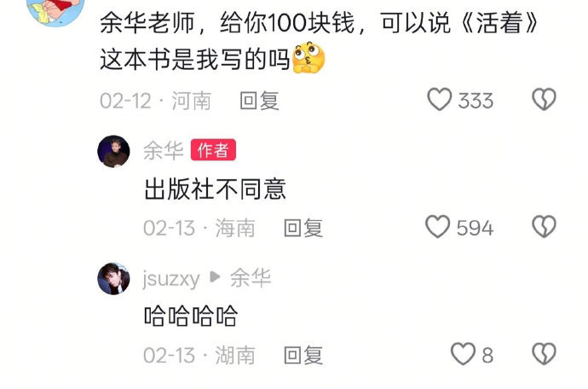Select the 出版社不同意 comment text
Screen dimensions: 588x389
click(x=215, y=189)
